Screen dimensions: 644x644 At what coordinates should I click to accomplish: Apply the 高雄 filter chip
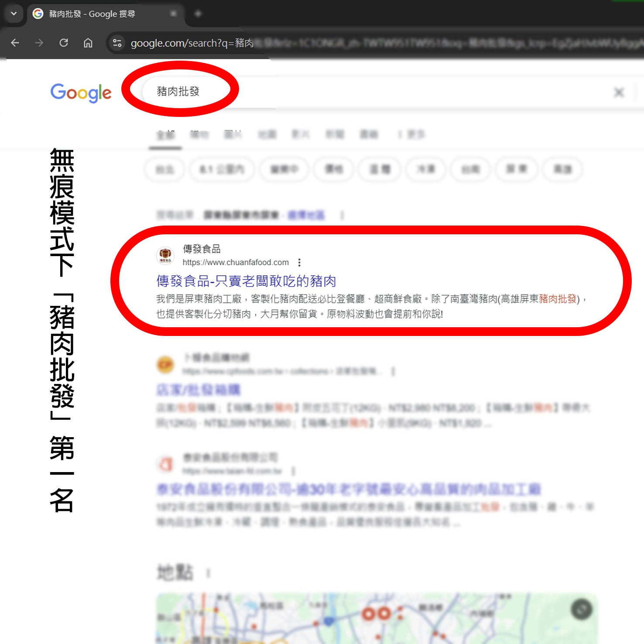tap(562, 169)
